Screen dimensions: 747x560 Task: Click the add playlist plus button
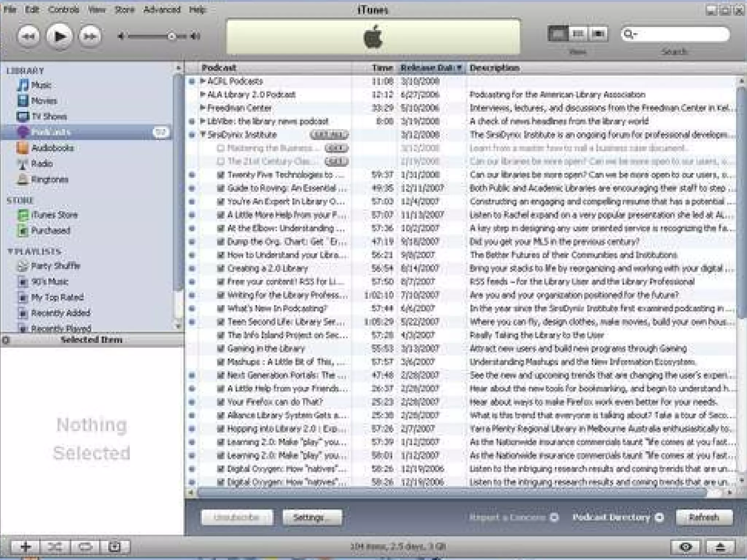pos(26,547)
